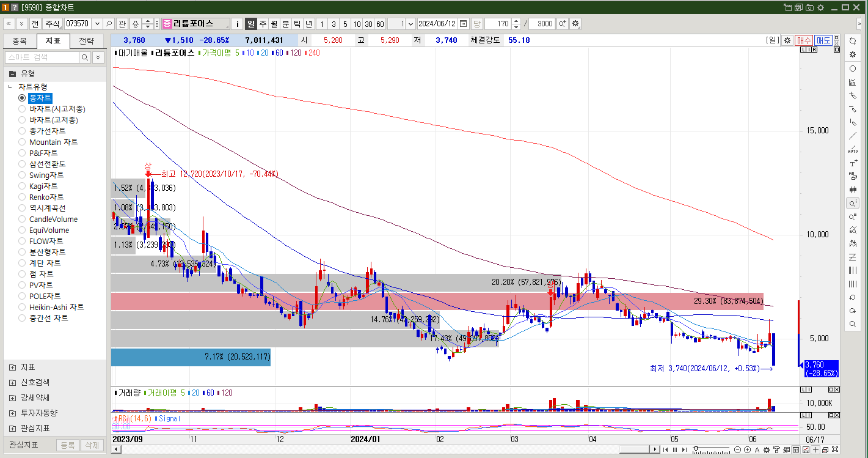Select 주 weekly period button
868x458 pixels.
(x=263, y=24)
